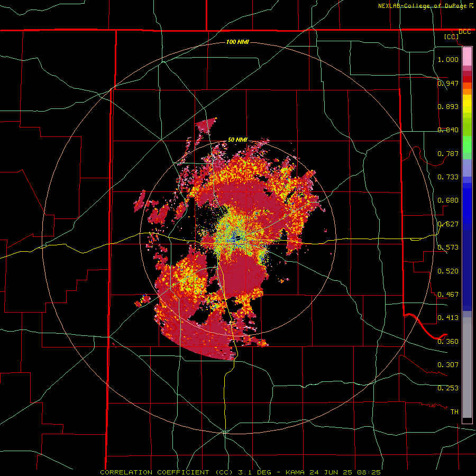
Task: Click the DCC label above the legend
Action: coord(465,32)
